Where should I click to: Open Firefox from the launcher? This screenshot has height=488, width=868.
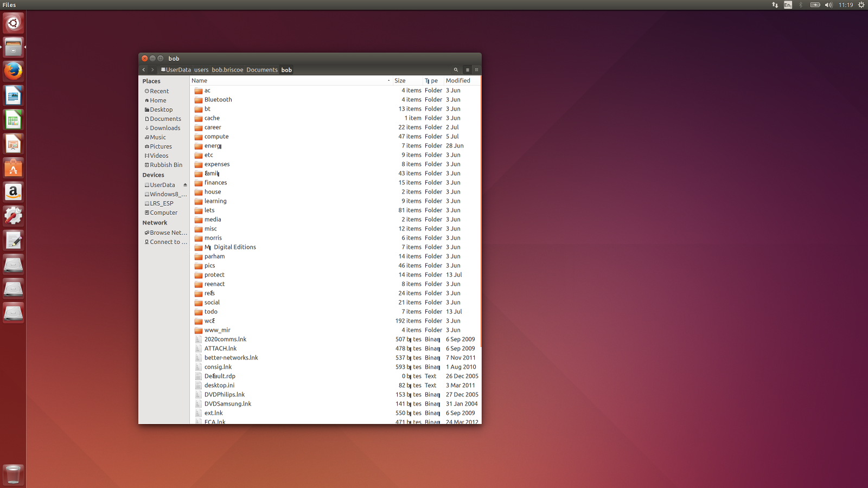13,72
